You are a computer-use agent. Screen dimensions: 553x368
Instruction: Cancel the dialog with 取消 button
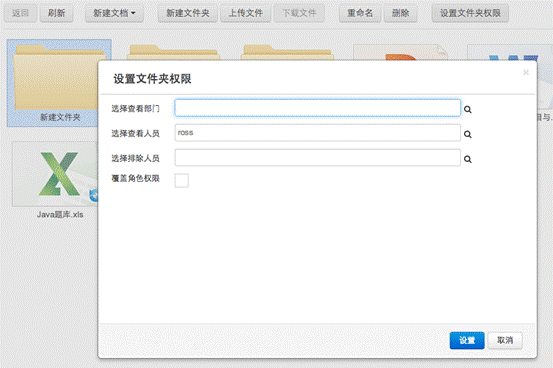pos(505,340)
